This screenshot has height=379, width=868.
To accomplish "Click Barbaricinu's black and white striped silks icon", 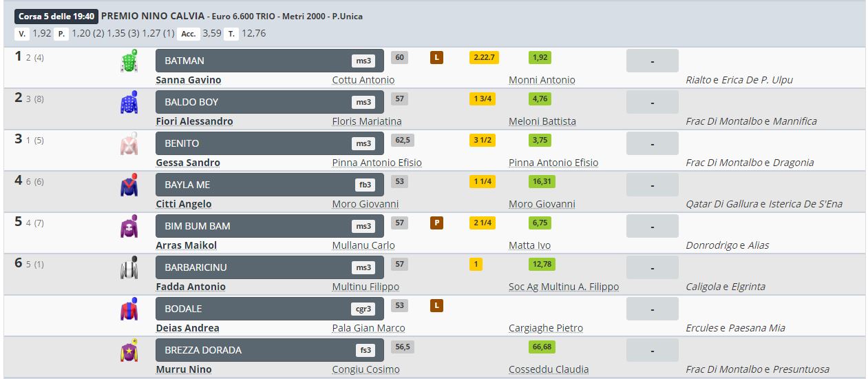I will [129, 268].
